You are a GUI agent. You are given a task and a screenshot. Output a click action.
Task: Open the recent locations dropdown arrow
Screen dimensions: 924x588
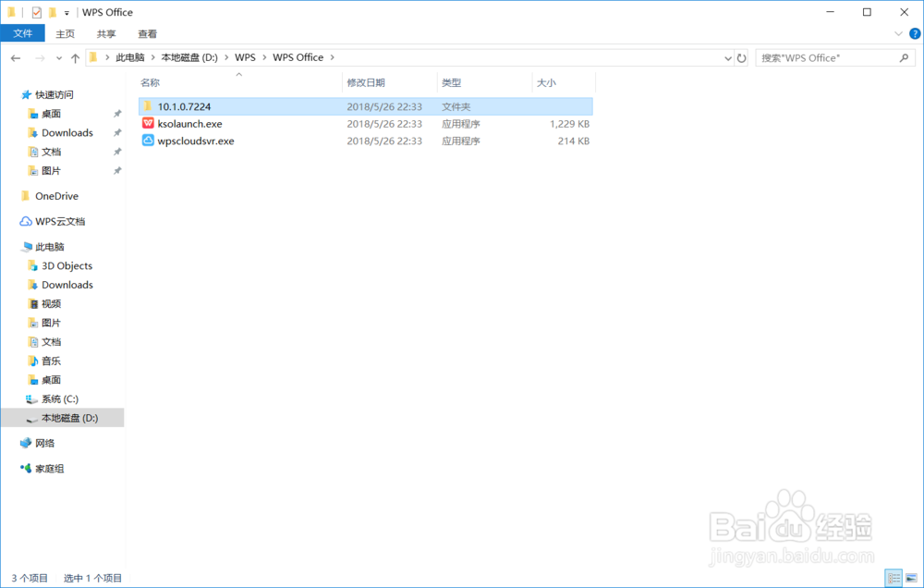(59, 58)
